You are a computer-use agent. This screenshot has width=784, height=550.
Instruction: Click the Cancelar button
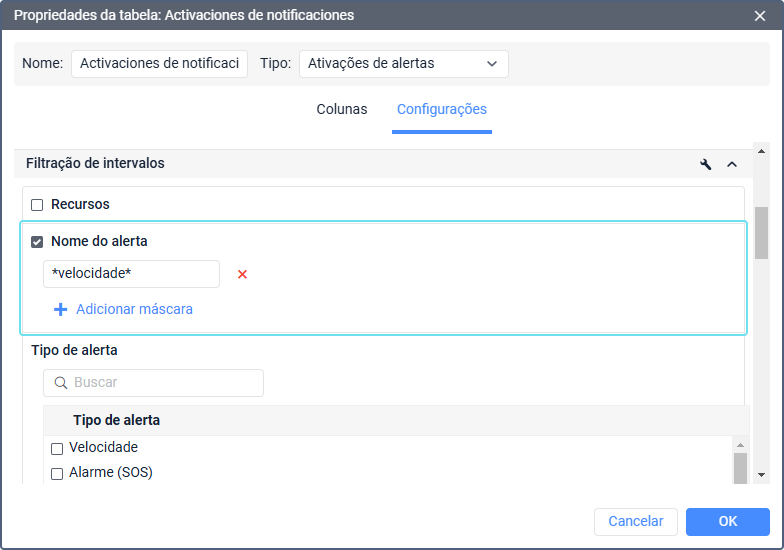pyautogui.click(x=636, y=521)
